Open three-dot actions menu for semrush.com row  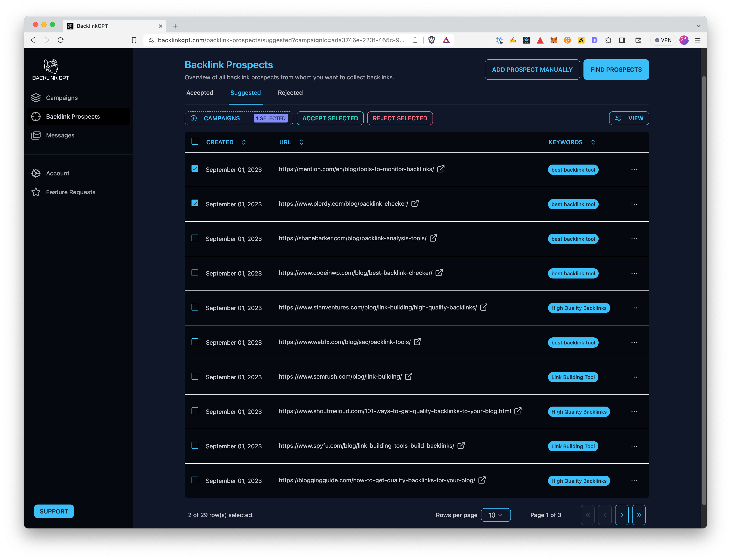[x=634, y=377]
